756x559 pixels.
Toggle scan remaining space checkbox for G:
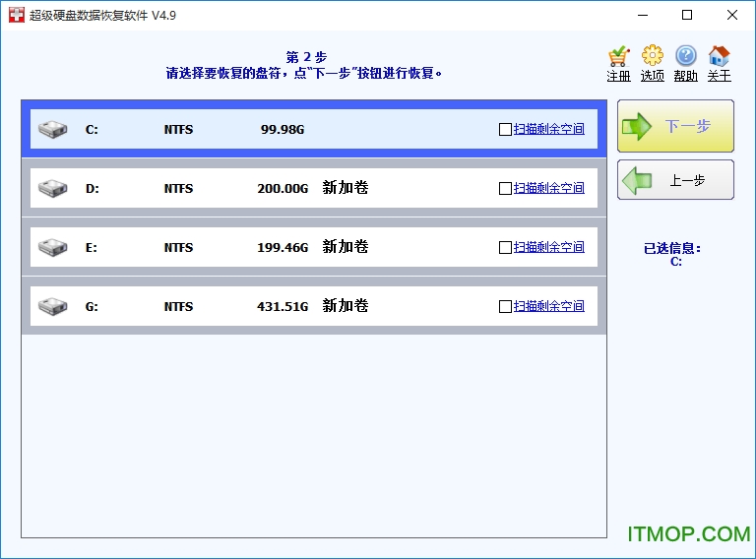pyautogui.click(x=506, y=306)
